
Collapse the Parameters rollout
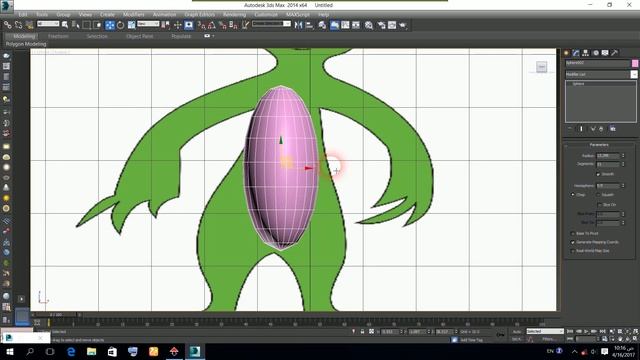599,145
